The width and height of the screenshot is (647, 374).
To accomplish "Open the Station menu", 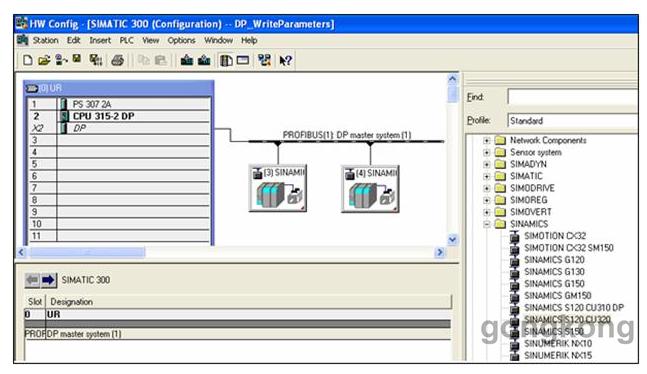I will pos(45,40).
